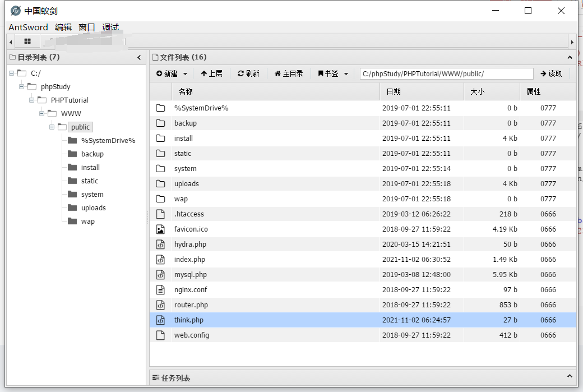The image size is (583, 392).
Task: Collapse the phpStudy tree node
Action: pos(21,87)
